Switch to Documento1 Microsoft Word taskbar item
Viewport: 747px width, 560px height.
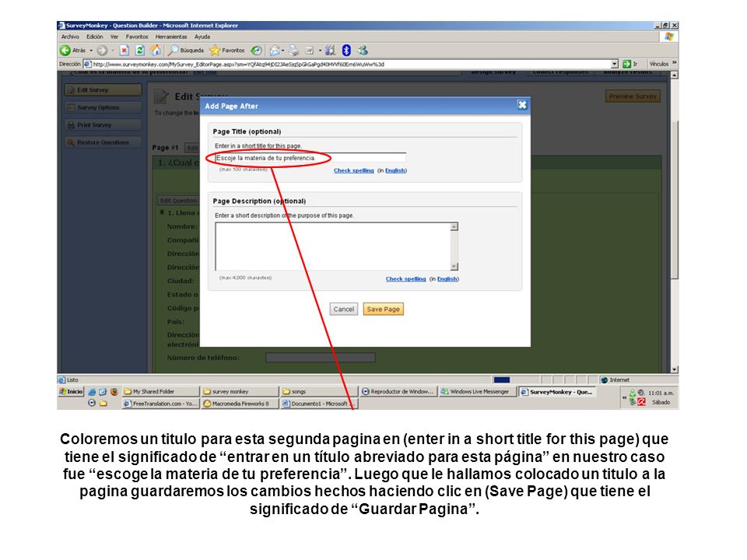point(319,404)
